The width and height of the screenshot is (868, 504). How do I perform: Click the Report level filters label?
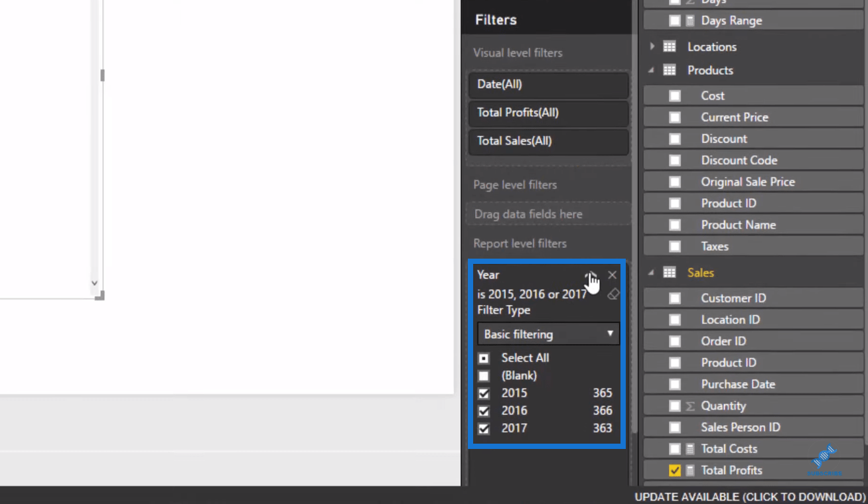[520, 244]
